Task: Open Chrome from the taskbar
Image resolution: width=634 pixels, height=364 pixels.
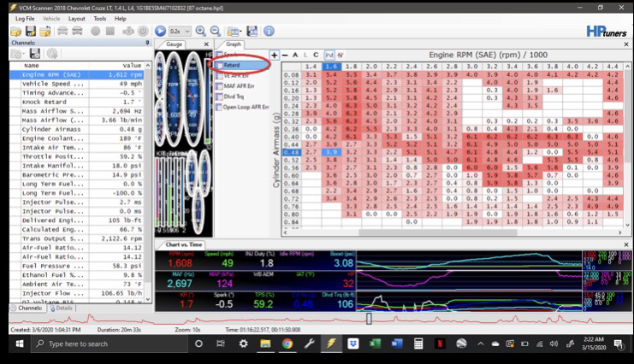Action: click(x=287, y=343)
